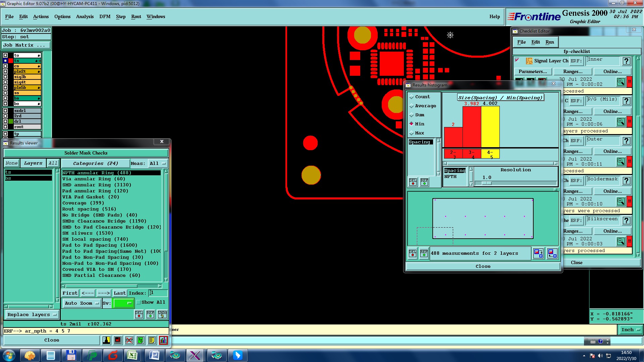Click histogram-to-layer export icon with down arrow
The height and width of the screenshot is (362, 644).
click(538, 253)
